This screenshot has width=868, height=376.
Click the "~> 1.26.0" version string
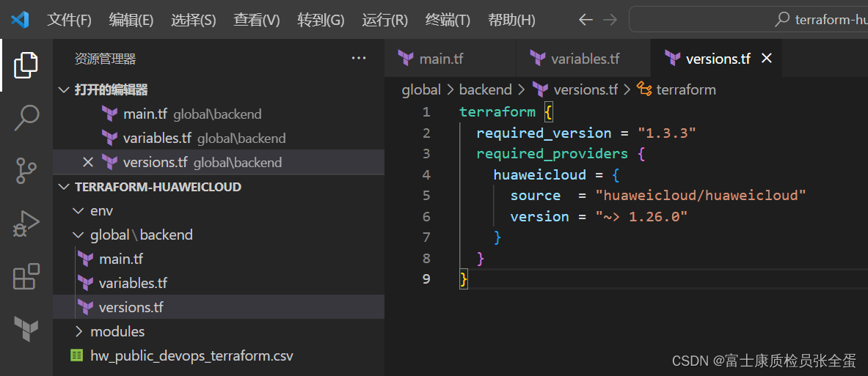point(641,216)
